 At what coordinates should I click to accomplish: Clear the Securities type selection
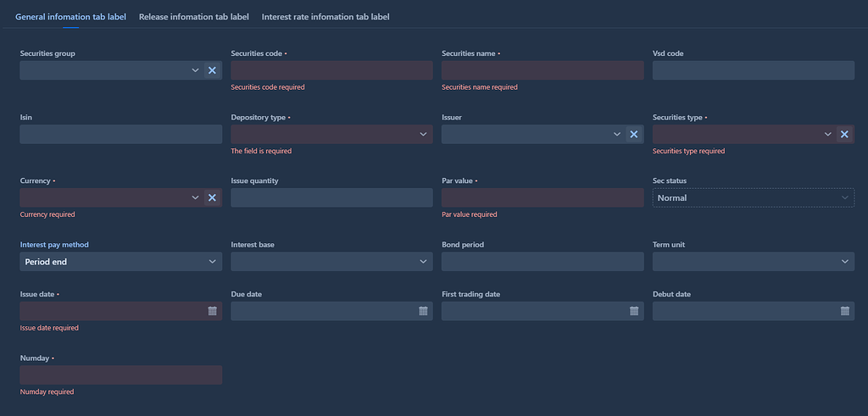(x=845, y=134)
